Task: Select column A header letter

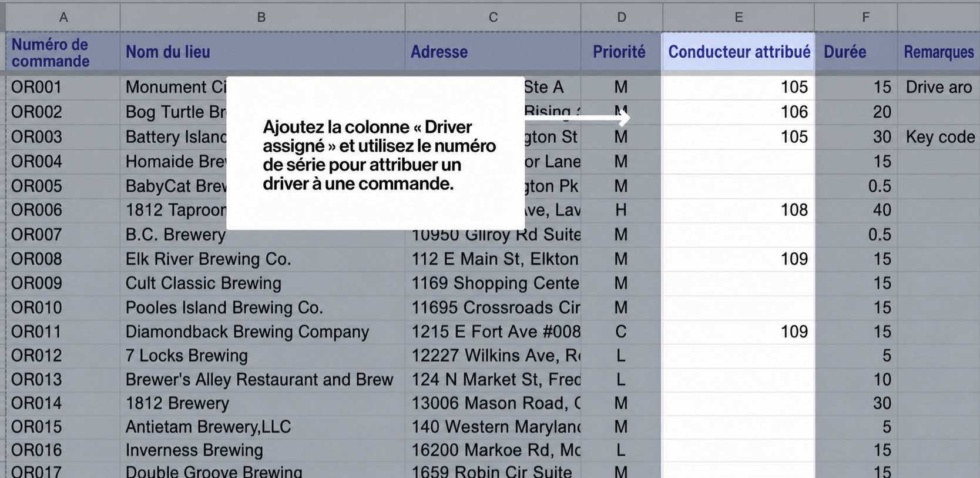Action: click(63, 17)
